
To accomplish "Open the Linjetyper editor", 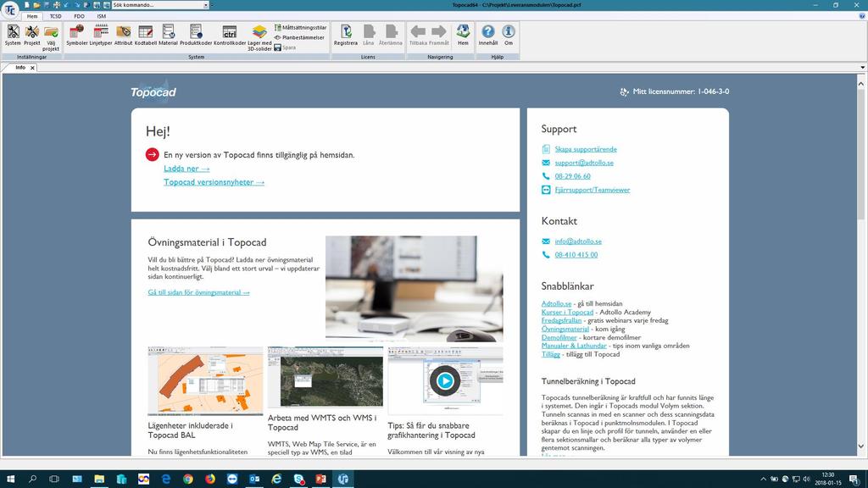I will coord(101,36).
